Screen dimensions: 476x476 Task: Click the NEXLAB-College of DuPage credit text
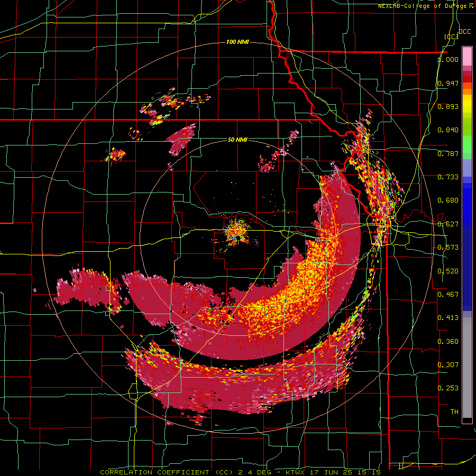point(426,6)
